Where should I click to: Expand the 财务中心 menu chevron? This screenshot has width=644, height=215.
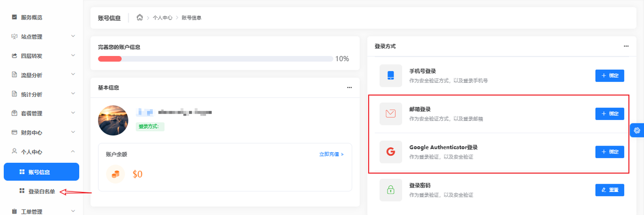(x=73, y=132)
